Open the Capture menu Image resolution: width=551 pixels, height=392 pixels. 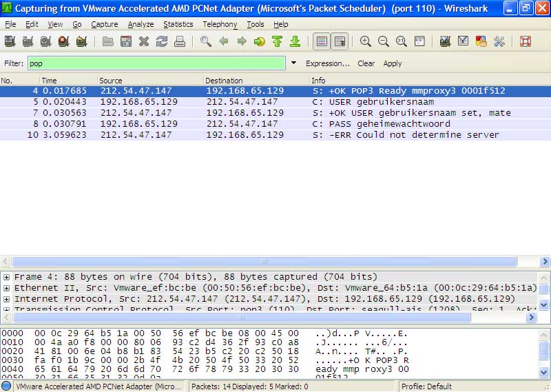pyautogui.click(x=105, y=24)
